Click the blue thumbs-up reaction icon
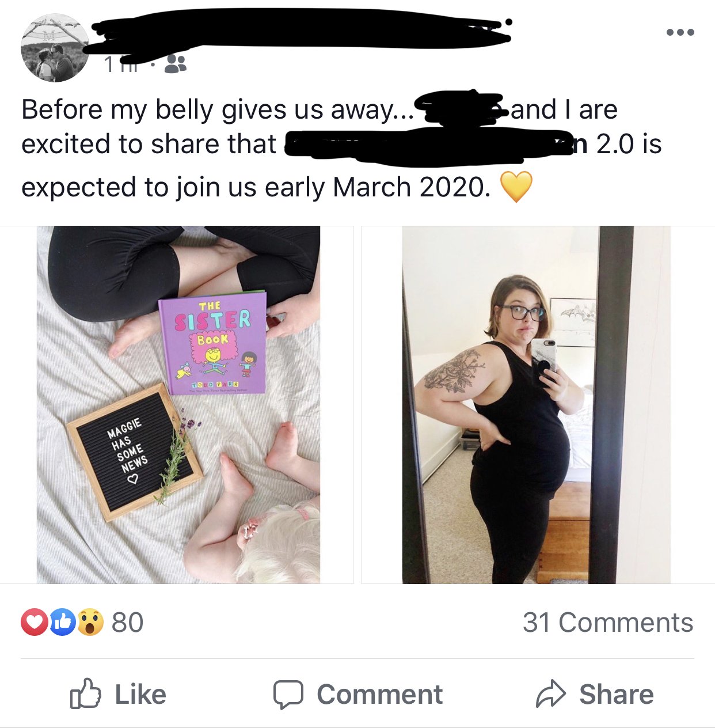Screen dimensions: 715x728 coord(63,622)
